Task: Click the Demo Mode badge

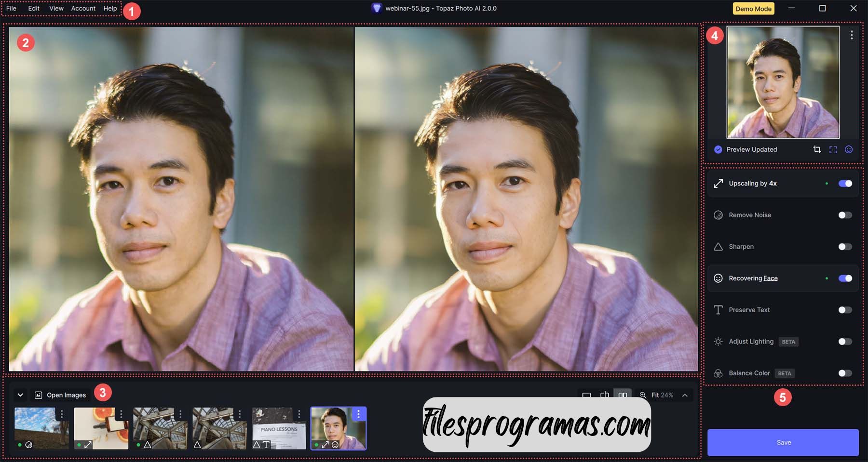Action: [753, 9]
